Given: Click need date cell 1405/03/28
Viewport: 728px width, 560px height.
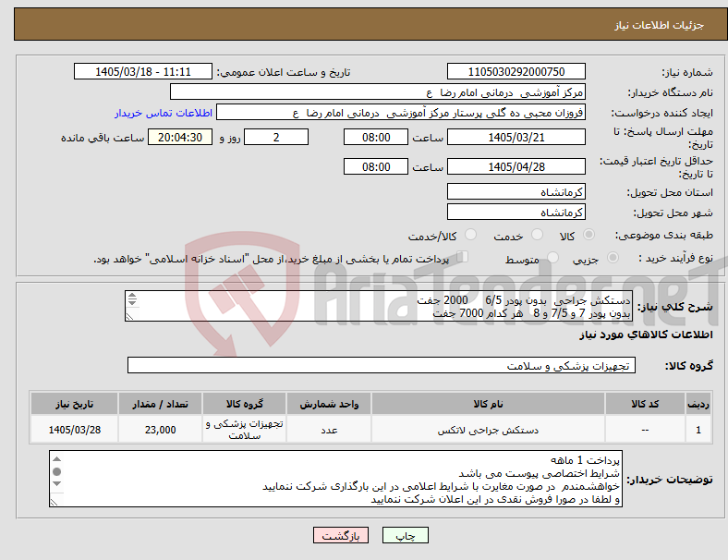Looking at the screenshot, I should click(74, 430).
